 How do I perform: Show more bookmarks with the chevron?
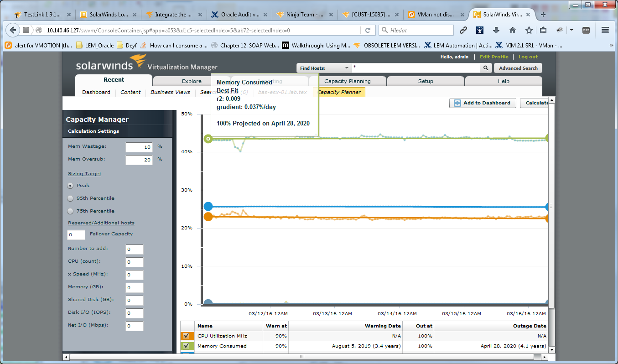point(611,46)
